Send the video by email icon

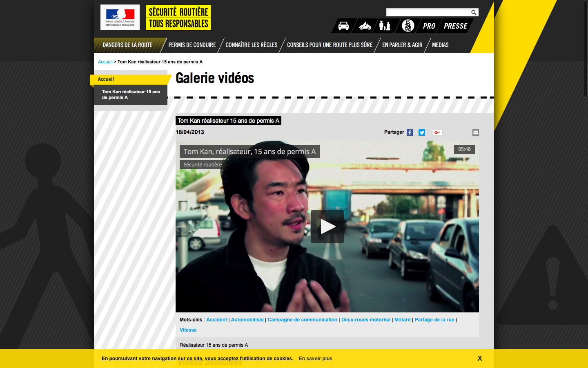[476, 132]
